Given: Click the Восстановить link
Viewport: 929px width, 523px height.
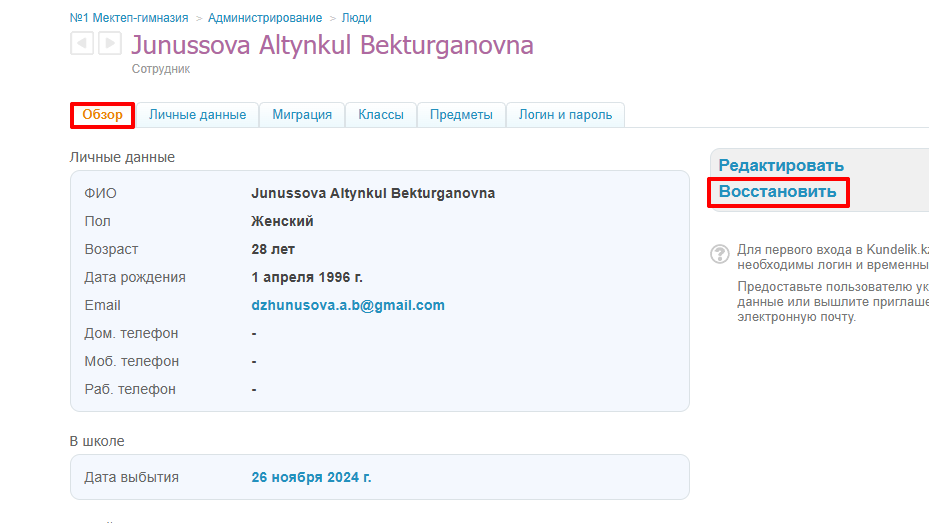Looking at the screenshot, I should pos(777,191).
